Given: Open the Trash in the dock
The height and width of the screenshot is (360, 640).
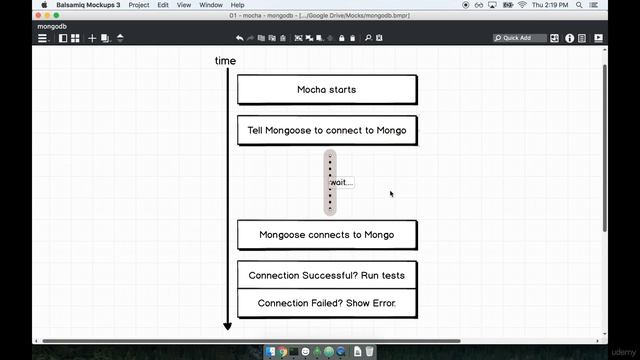Looking at the screenshot, I should tap(369, 351).
